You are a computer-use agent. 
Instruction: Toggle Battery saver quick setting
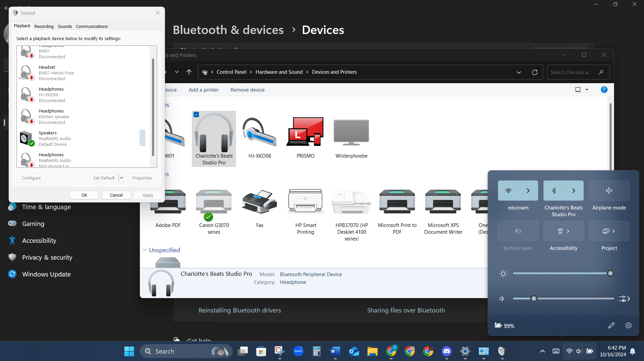coord(518,231)
